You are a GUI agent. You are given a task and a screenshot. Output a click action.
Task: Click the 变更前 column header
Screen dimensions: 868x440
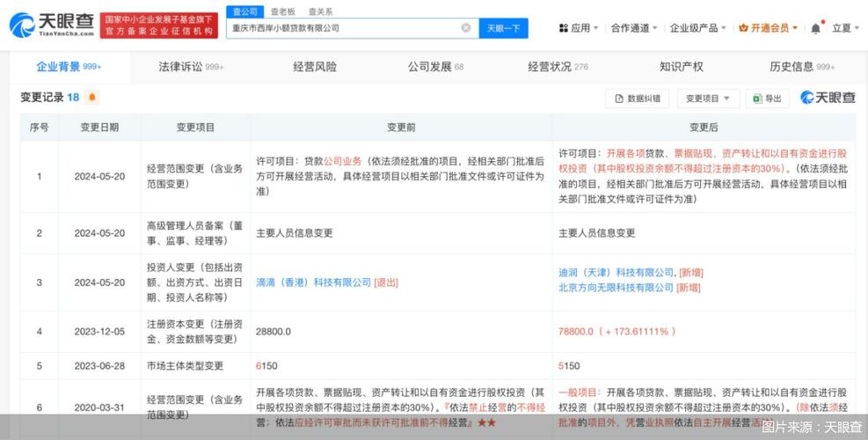point(401,128)
